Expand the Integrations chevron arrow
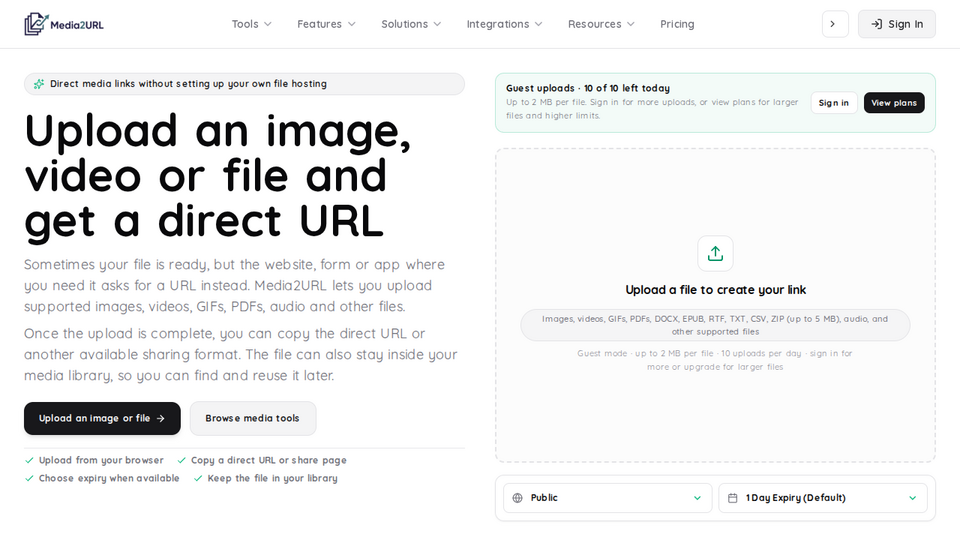Viewport: 960px width, 540px height. (x=539, y=24)
